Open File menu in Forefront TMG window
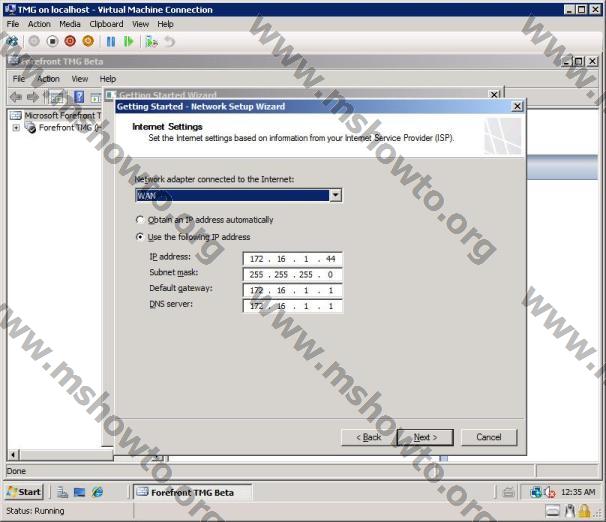 tap(19, 79)
